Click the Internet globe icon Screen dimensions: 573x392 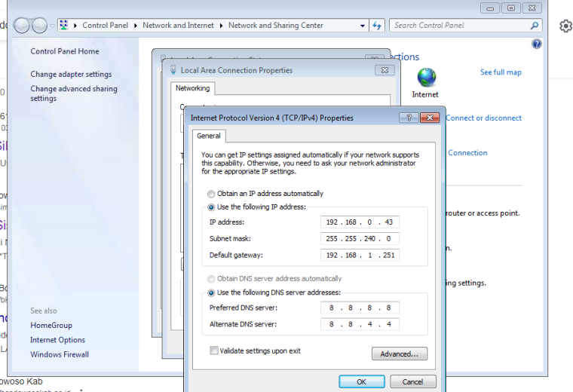point(426,77)
